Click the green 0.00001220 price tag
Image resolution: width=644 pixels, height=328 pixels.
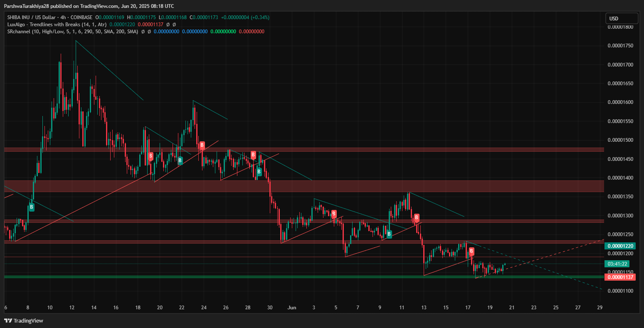pos(620,246)
